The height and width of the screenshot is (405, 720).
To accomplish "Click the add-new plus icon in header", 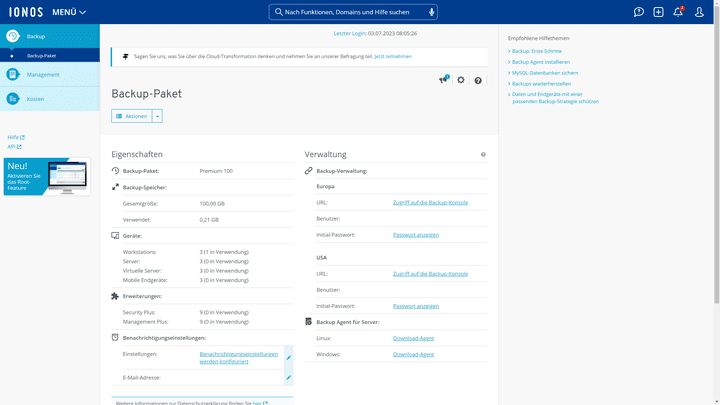I will pos(658,12).
